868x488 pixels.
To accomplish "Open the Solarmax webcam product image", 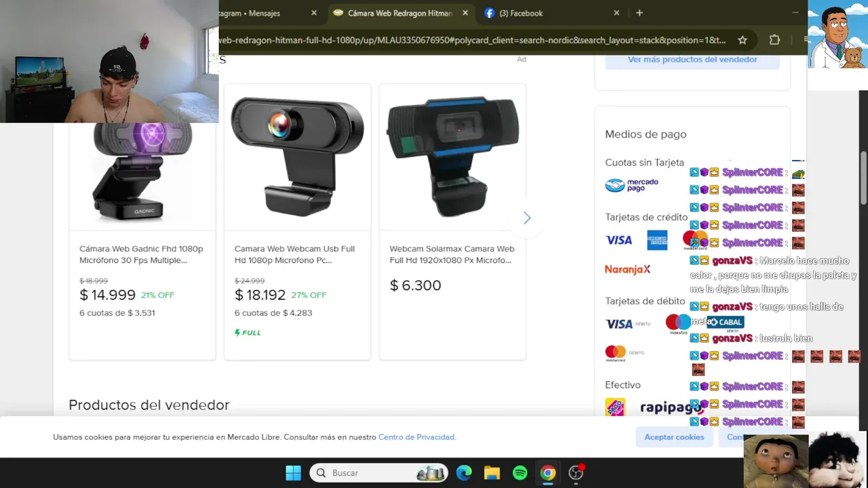I will coord(452,157).
